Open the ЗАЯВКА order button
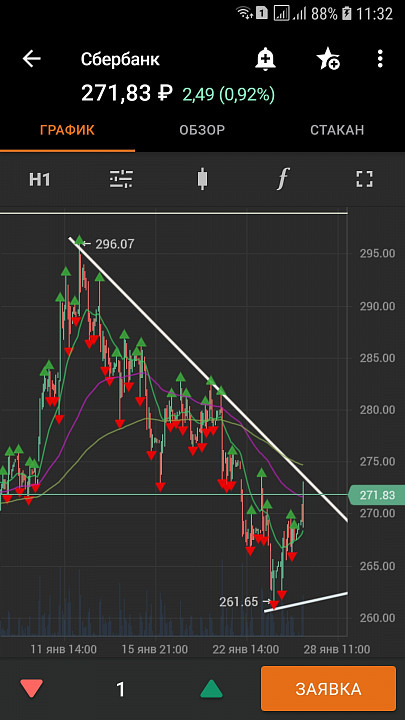 (328, 688)
